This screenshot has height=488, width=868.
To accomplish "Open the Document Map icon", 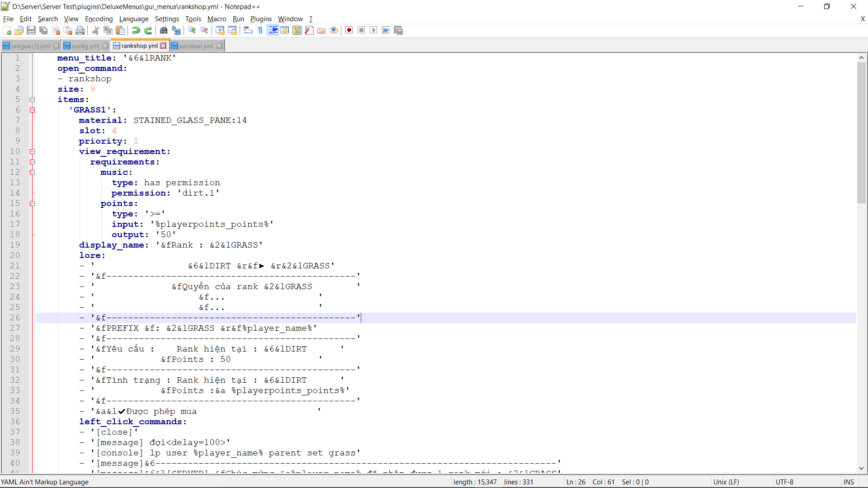I will click(297, 30).
